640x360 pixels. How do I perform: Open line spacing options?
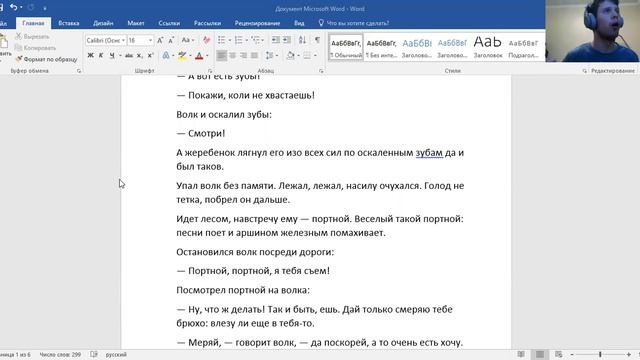269,55
